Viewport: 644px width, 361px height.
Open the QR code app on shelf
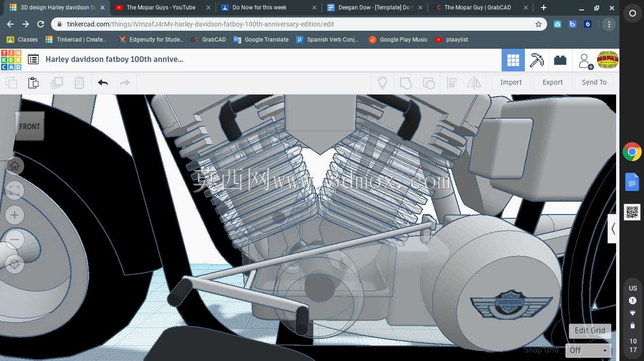[632, 212]
